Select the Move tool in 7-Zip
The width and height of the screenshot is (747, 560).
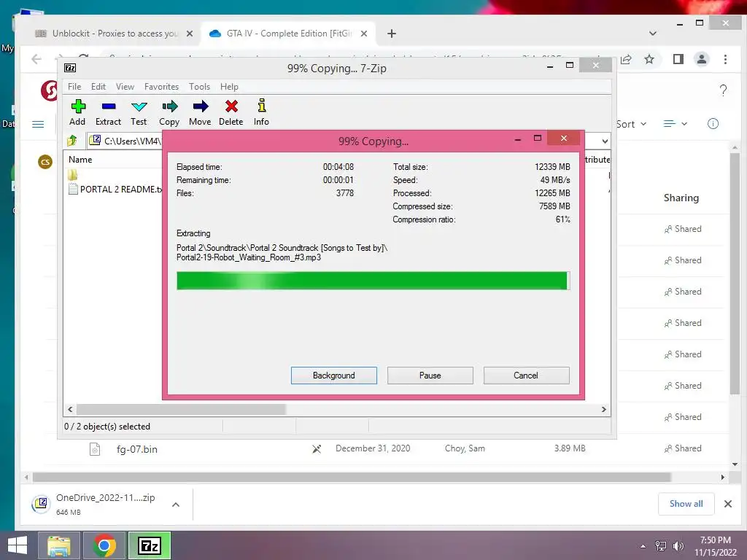(200, 113)
